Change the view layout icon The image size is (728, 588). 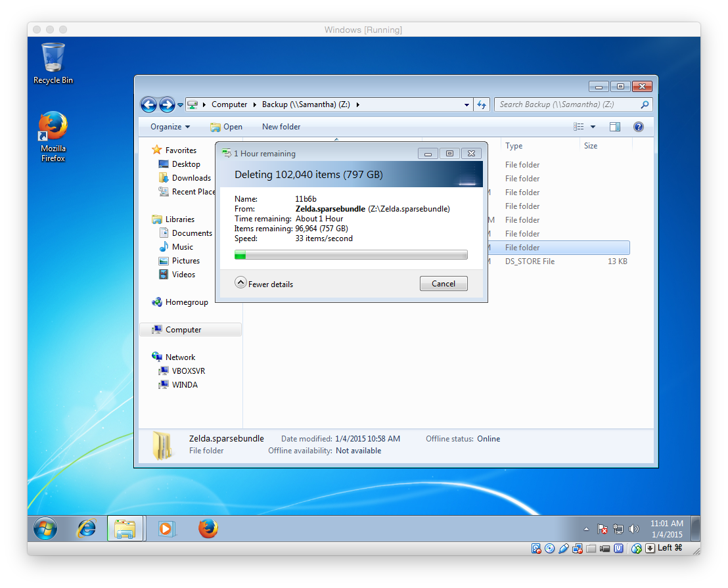tap(578, 127)
